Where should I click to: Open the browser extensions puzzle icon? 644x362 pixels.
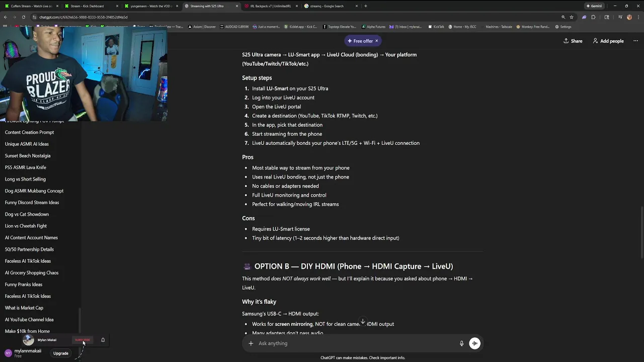(x=593, y=17)
